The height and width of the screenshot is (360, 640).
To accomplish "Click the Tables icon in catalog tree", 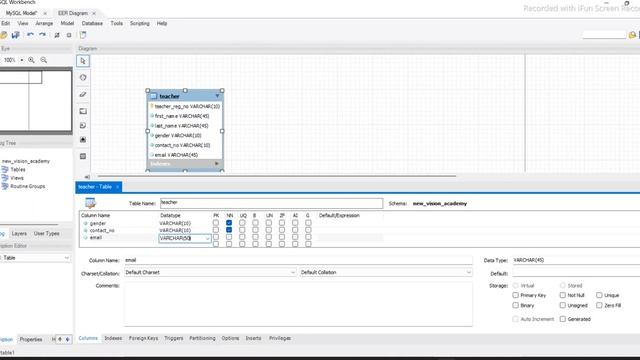I will click(5, 169).
